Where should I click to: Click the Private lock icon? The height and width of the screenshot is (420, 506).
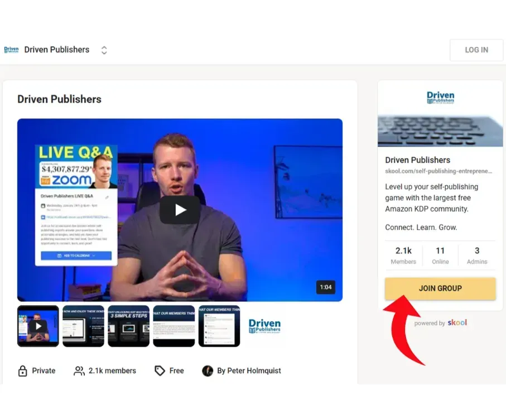[x=22, y=371]
